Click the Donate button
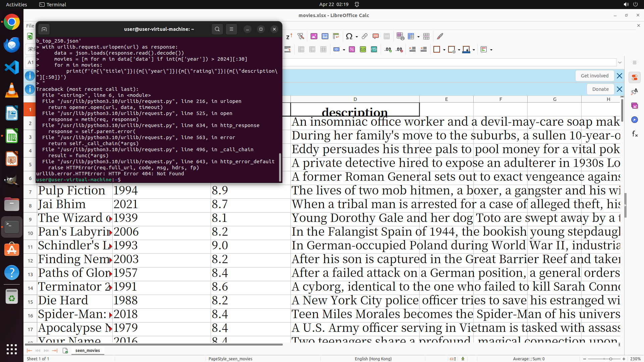Screen dimensions: 644x362 coord(600,89)
